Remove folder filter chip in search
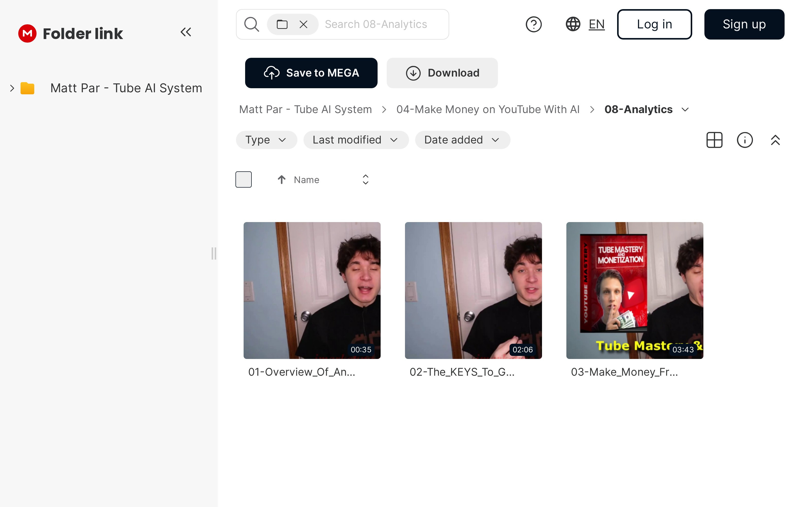 point(303,24)
